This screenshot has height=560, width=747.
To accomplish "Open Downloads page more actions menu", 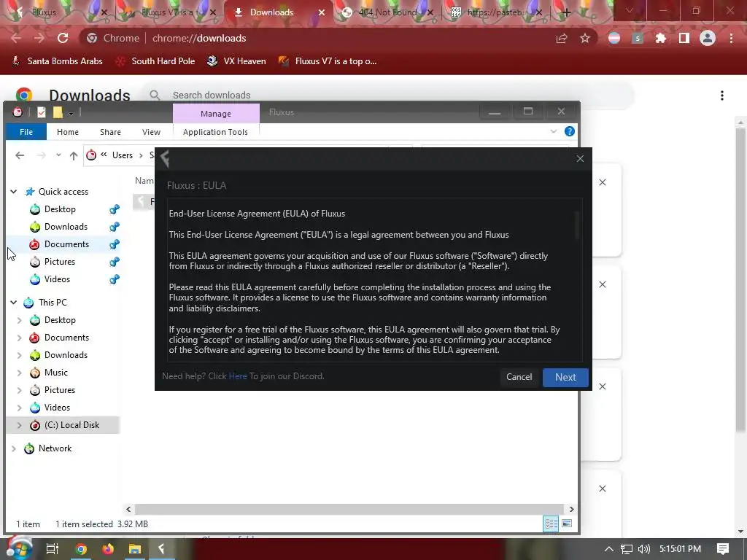I will [x=722, y=96].
